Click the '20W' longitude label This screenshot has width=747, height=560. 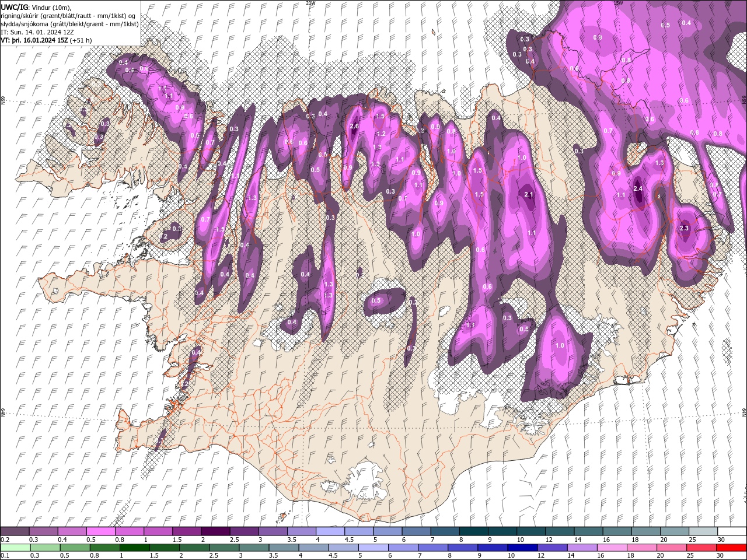tap(310, 3)
